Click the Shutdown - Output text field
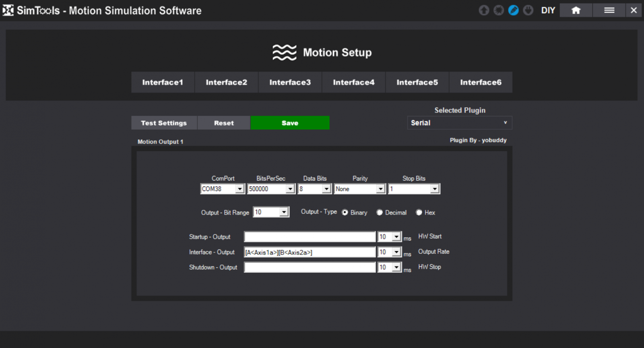This screenshot has height=348, width=644. [310, 267]
